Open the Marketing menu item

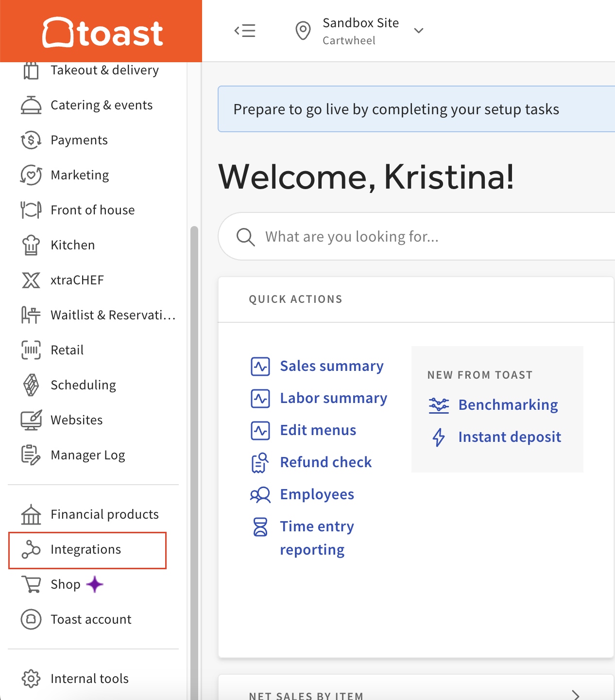click(x=80, y=175)
